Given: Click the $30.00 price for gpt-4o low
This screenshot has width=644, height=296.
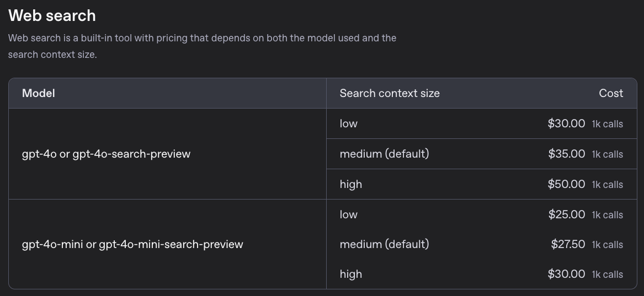Looking at the screenshot, I should coord(566,123).
